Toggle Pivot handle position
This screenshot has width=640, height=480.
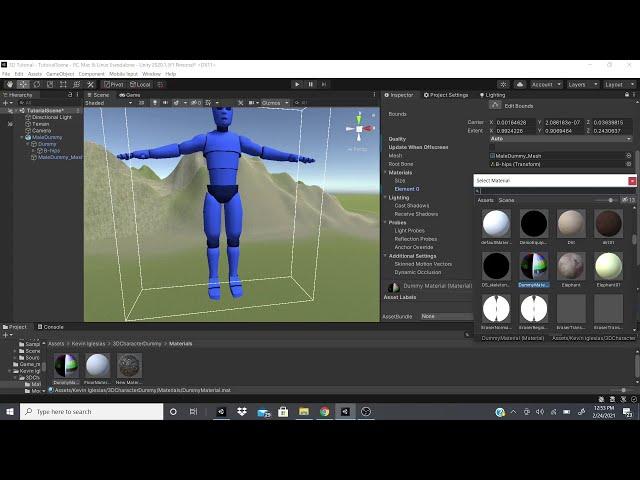click(x=113, y=84)
